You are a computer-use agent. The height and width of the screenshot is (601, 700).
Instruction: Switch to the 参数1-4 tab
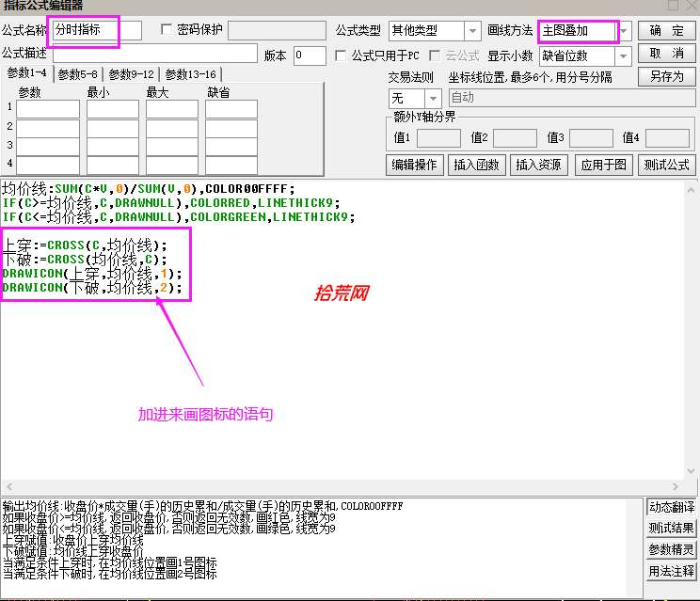(27, 73)
